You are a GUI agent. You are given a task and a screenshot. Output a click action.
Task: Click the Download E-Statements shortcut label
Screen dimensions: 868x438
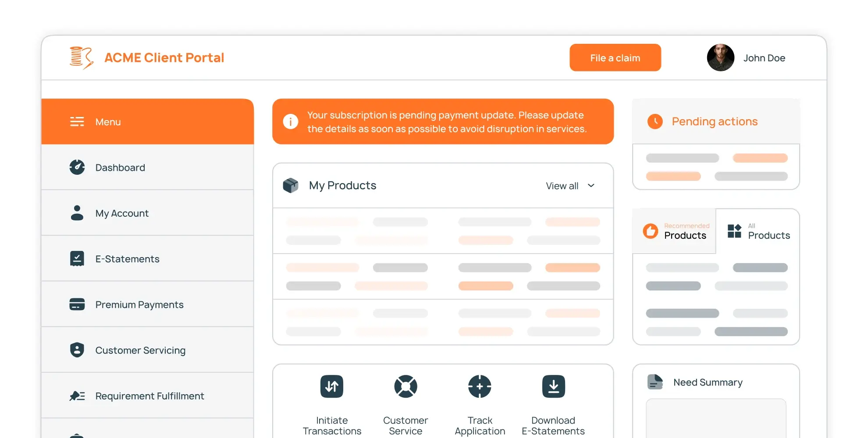coord(553,426)
